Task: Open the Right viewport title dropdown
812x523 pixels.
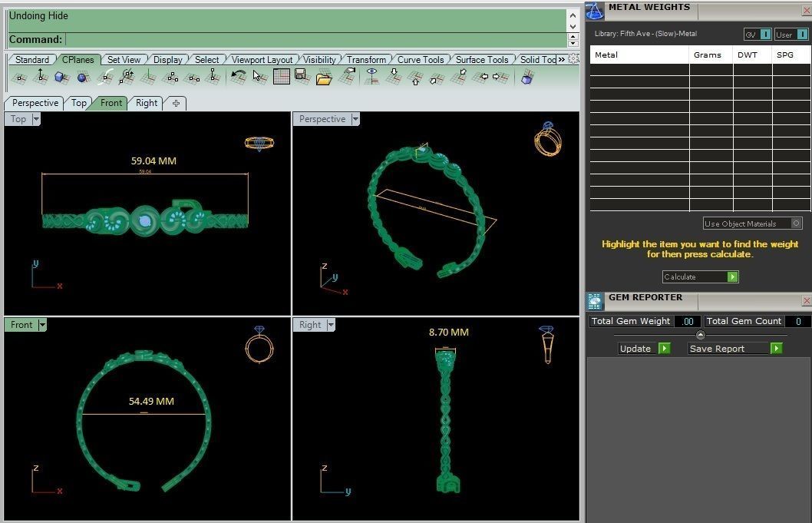Action: (x=331, y=325)
